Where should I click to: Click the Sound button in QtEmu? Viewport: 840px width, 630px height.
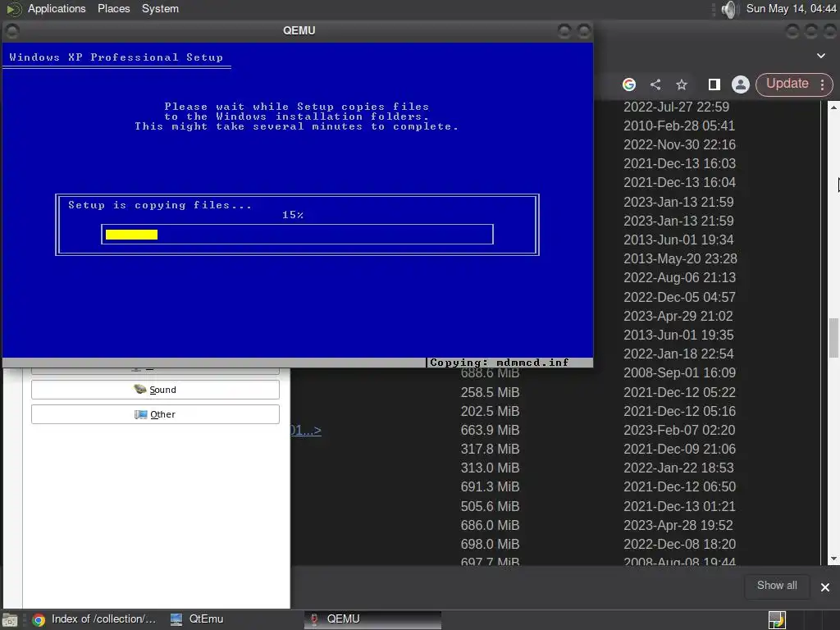point(155,390)
